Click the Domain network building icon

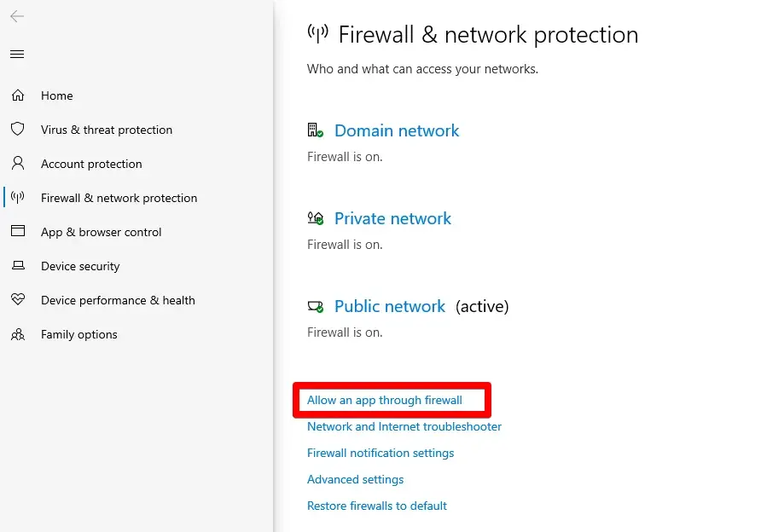[315, 130]
